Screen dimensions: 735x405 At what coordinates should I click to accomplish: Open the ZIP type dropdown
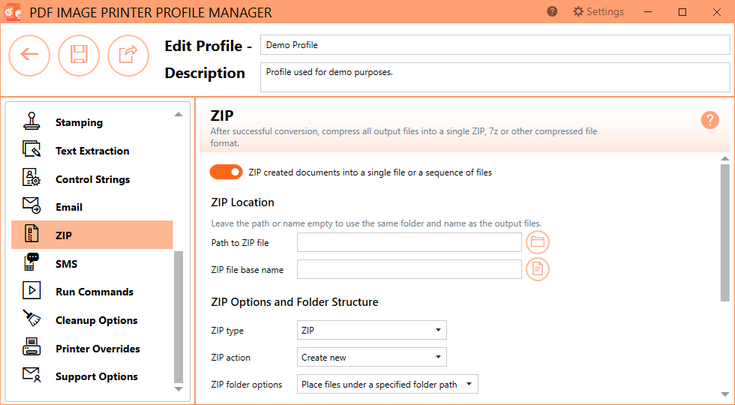pyautogui.click(x=372, y=330)
